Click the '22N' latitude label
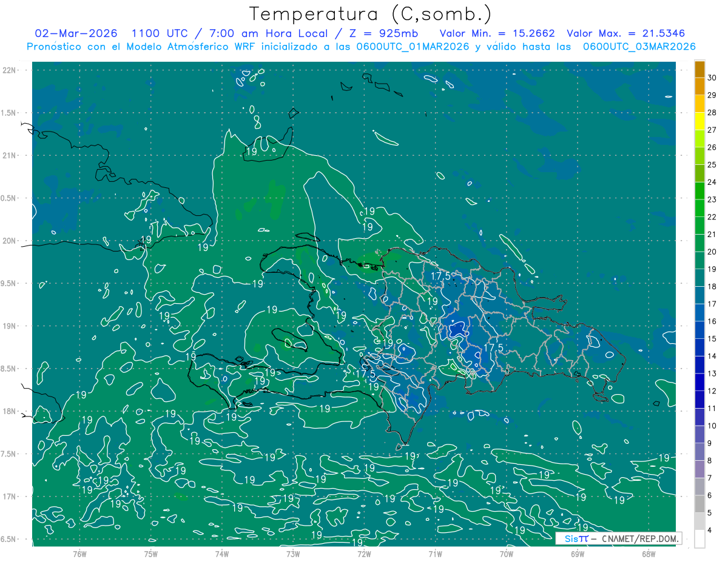Screen dimensions: 728x562 coord(9,70)
